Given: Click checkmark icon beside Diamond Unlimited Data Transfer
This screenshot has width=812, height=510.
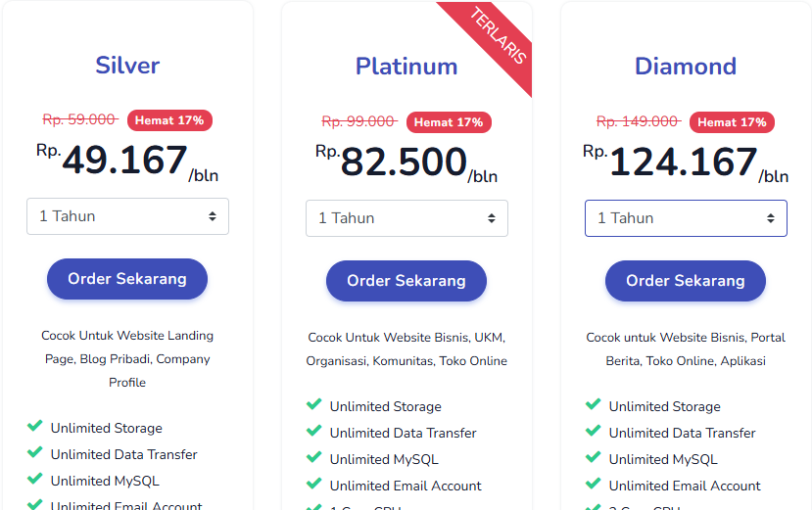Looking at the screenshot, I should [x=593, y=431].
